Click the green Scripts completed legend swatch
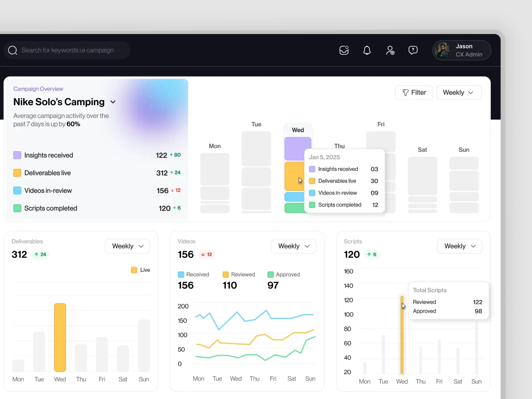Image resolution: width=532 pixels, height=399 pixels. coord(17,208)
